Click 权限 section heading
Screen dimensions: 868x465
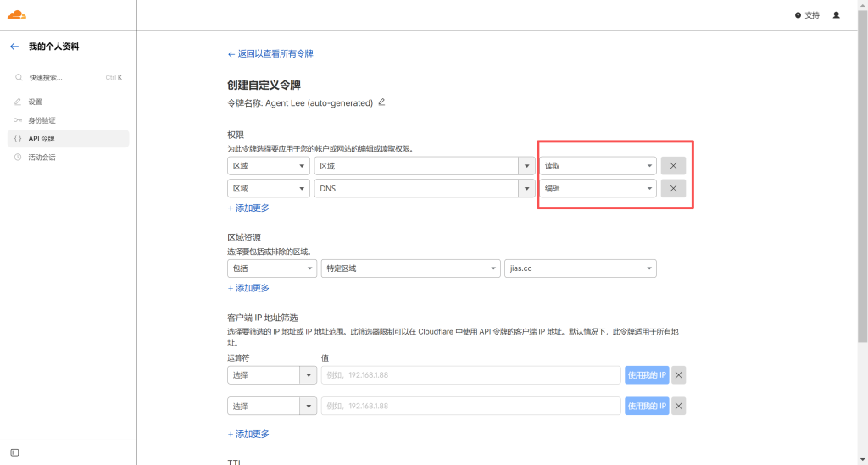(x=236, y=135)
